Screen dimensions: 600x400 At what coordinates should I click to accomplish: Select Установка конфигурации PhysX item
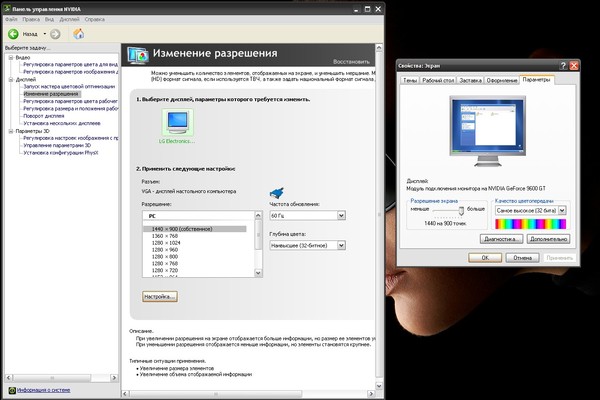pyautogui.click(x=60, y=153)
